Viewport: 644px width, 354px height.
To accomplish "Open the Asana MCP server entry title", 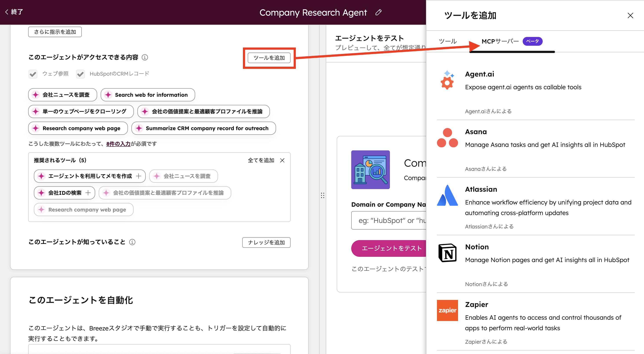I will pos(476,131).
